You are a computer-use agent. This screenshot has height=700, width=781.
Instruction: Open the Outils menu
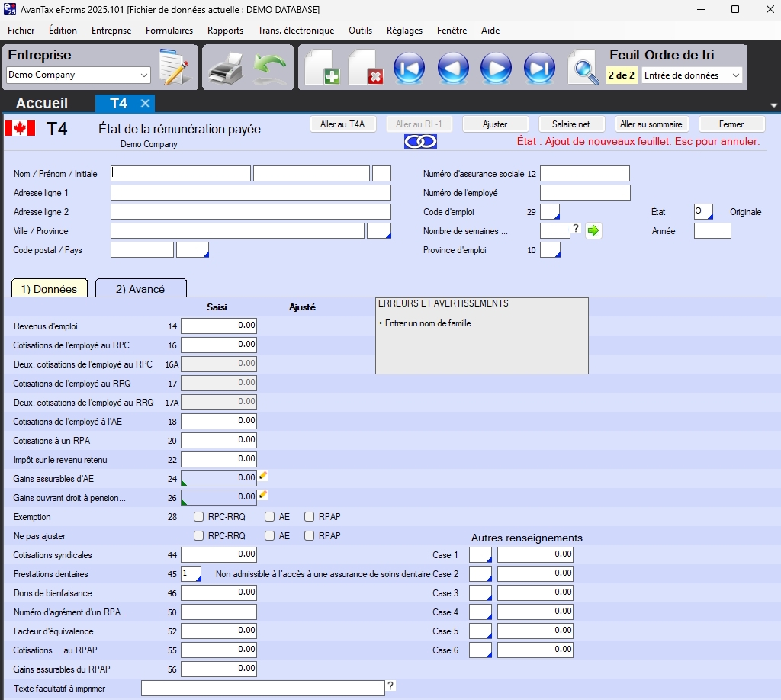[360, 31]
